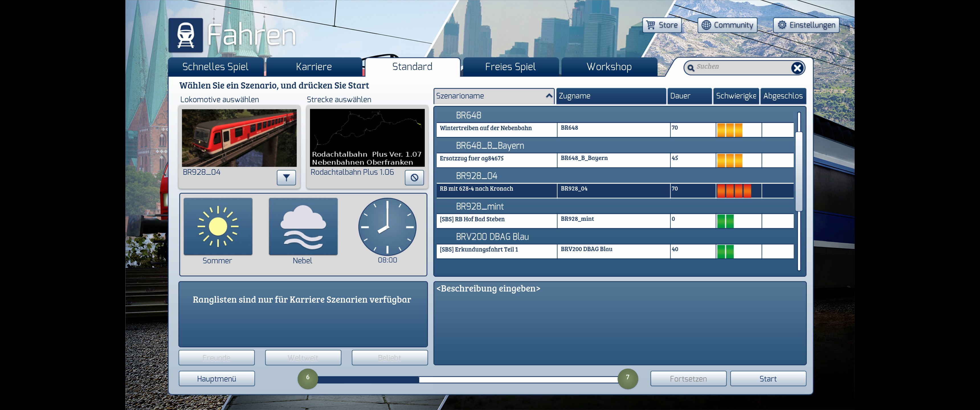
Task: Clear route selection with the prohibit icon
Action: coord(414,177)
